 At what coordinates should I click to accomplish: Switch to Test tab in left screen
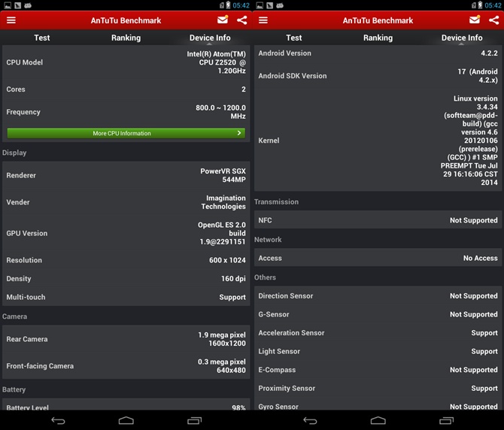click(42, 38)
